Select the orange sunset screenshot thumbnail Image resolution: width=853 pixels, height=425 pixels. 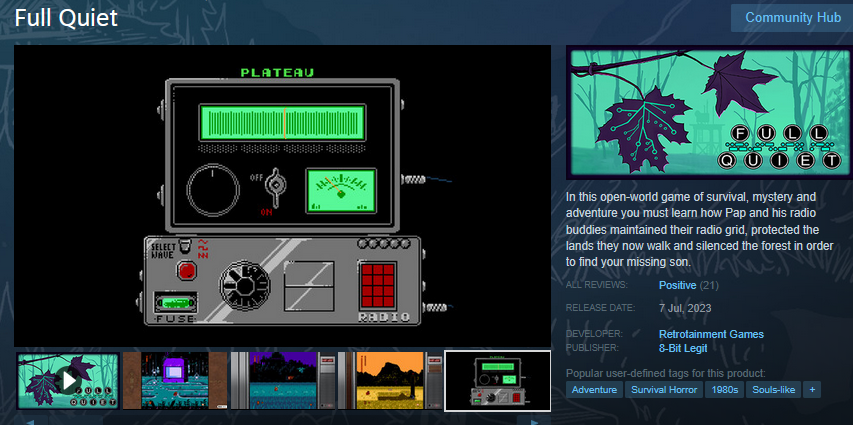click(390, 380)
